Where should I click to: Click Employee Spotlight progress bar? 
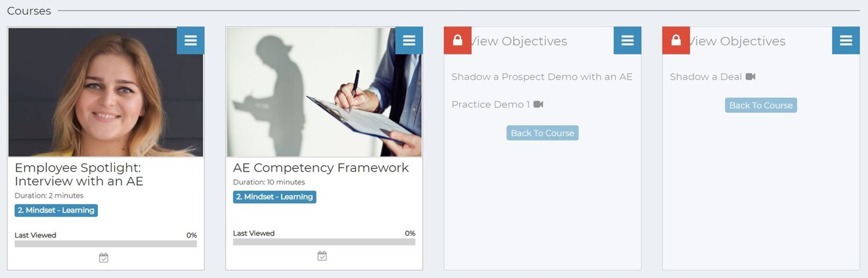105,244
